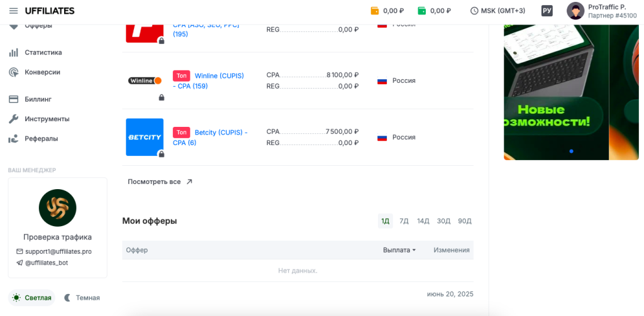Viewport: 644px width, 316px height.
Task: Select the 7Д period tab
Action: coord(404,221)
